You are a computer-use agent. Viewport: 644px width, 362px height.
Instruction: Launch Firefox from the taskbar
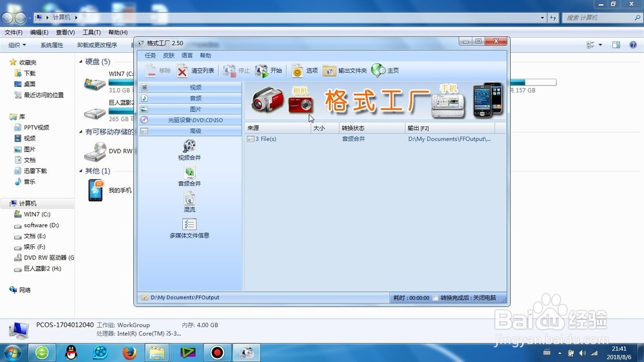click(x=129, y=352)
